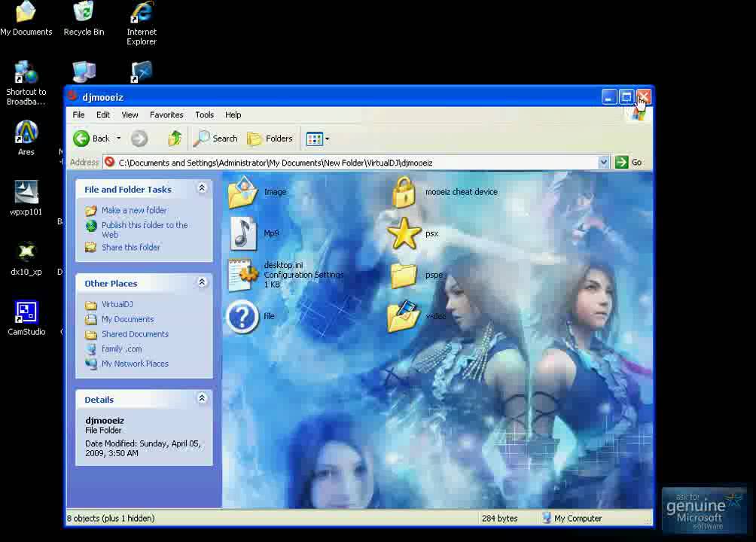
Task: Select the CamStudio desktop shortcut
Action: 26,318
